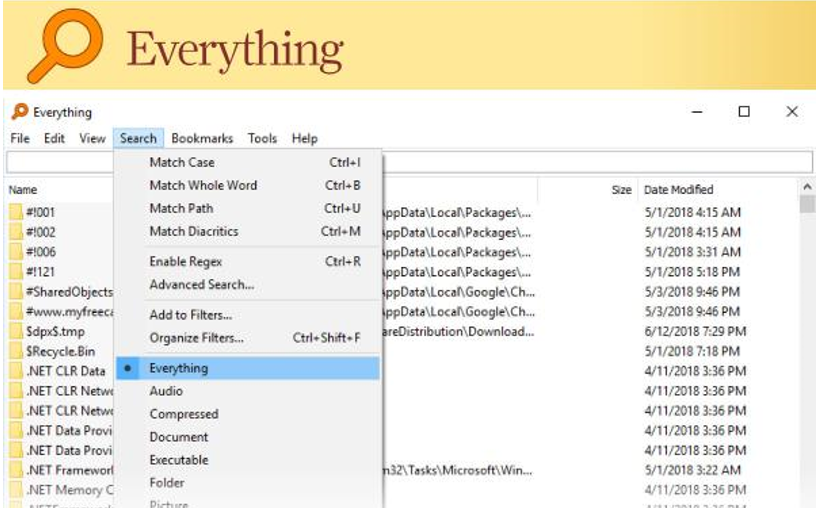Image resolution: width=819 pixels, height=508 pixels.
Task: Select the $Recycle.Bin entry
Action: coord(61,351)
